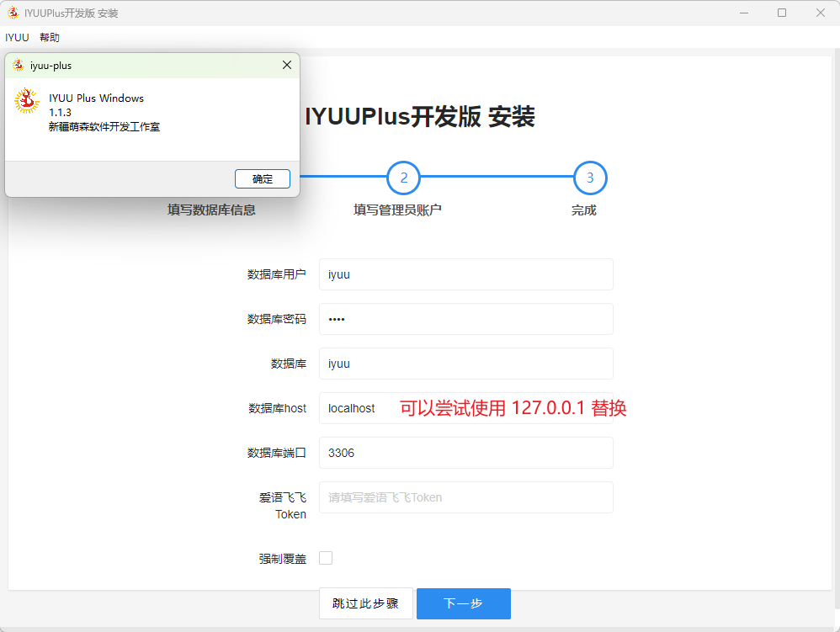Click the IYUU Plus Windows text
Image resolution: width=840 pixels, height=632 pixels.
point(97,98)
